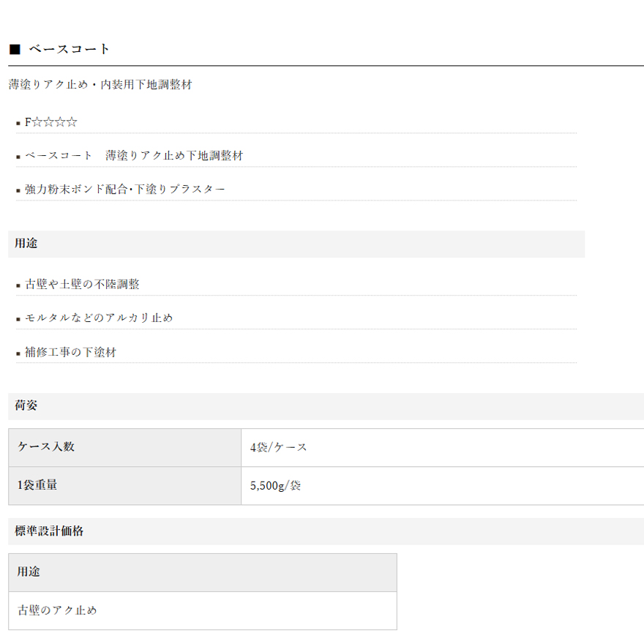The width and height of the screenshot is (644, 644).
Task: Click the 荷姿 section header
Action: (x=26, y=405)
